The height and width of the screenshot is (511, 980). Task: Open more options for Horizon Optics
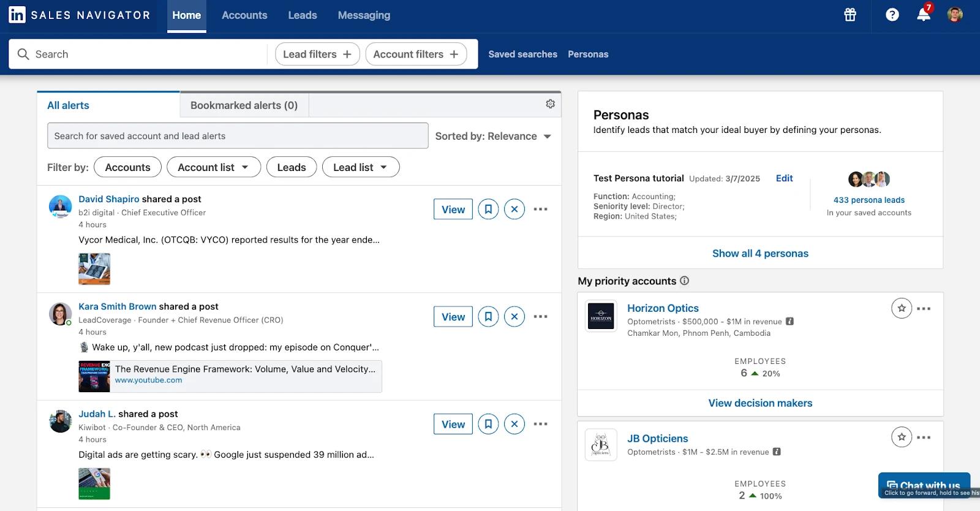pyautogui.click(x=924, y=308)
